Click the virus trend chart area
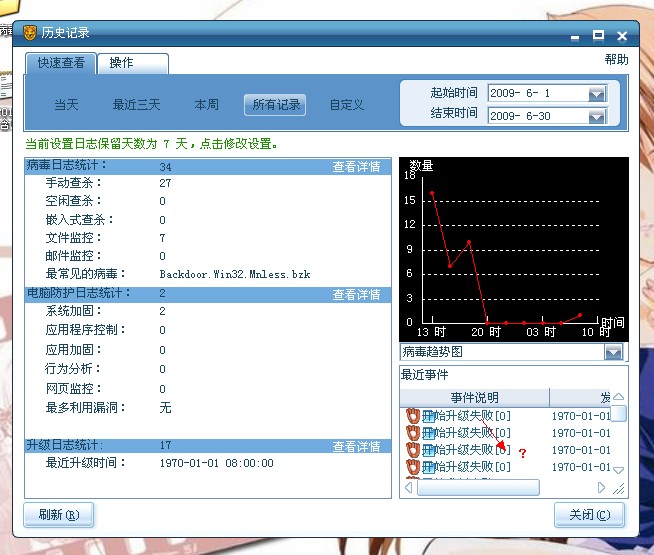 click(x=514, y=249)
